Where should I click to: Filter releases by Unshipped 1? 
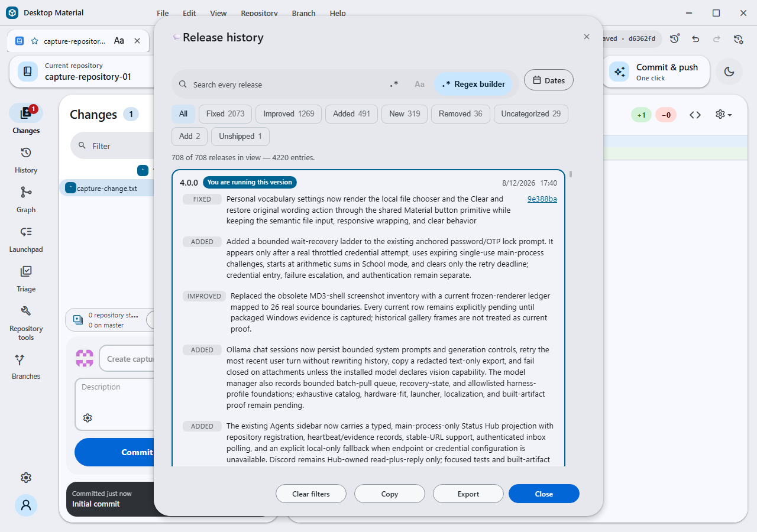click(x=240, y=137)
